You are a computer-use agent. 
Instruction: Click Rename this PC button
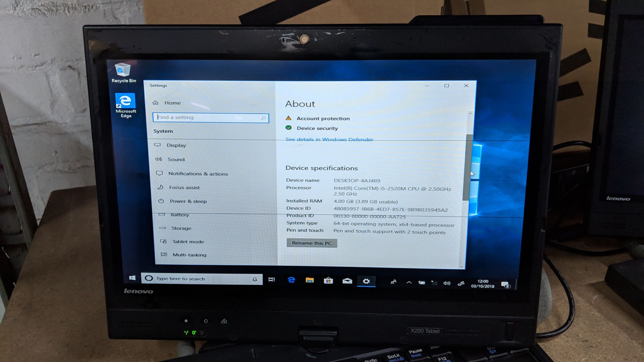point(312,243)
